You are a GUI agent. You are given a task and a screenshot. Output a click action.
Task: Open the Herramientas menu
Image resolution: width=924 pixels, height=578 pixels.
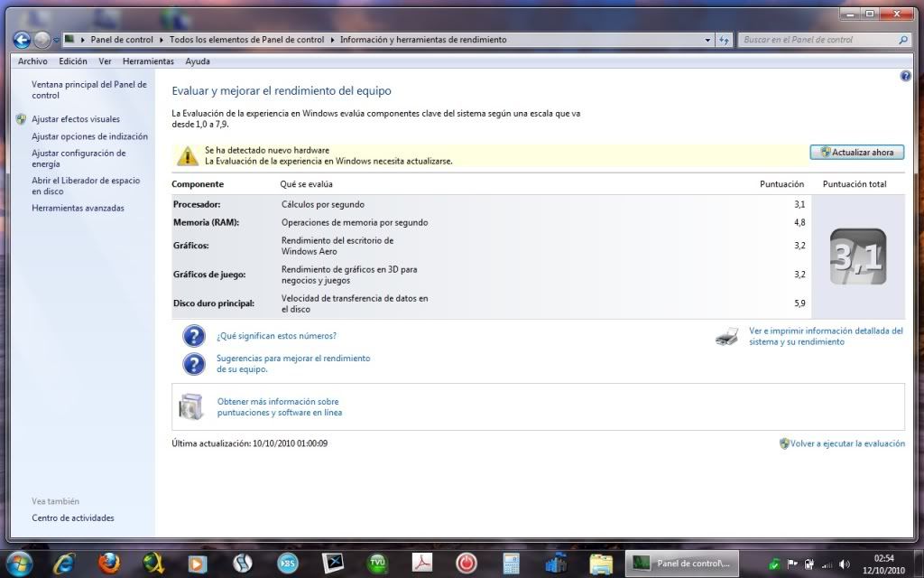(x=148, y=61)
